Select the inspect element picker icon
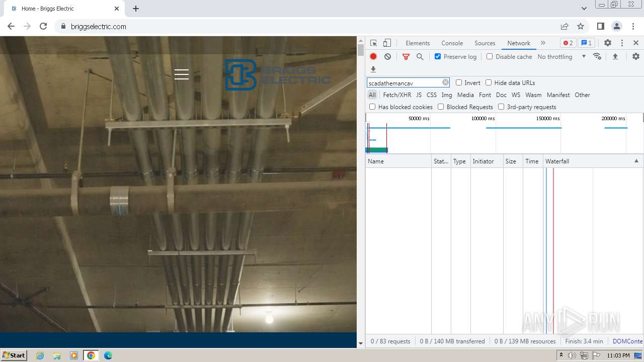The height and width of the screenshot is (362, 644). pos(373,43)
